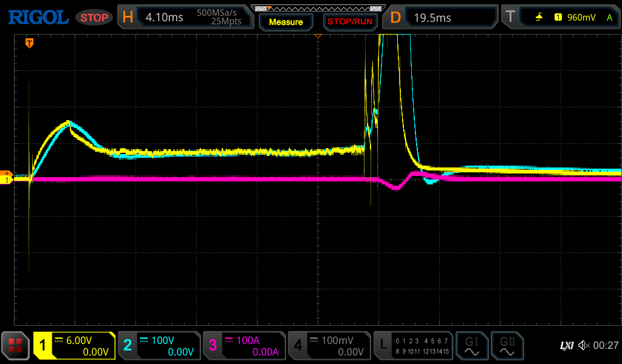Click the RIGOL logo
The image size is (622, 364).
(x=38, y=17)
